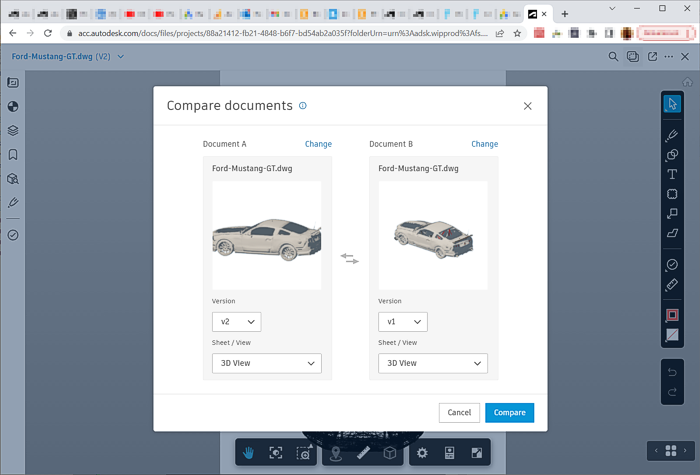Open the more options ellipsis menu
The image size is (700, 475).
tap(669, 57)
